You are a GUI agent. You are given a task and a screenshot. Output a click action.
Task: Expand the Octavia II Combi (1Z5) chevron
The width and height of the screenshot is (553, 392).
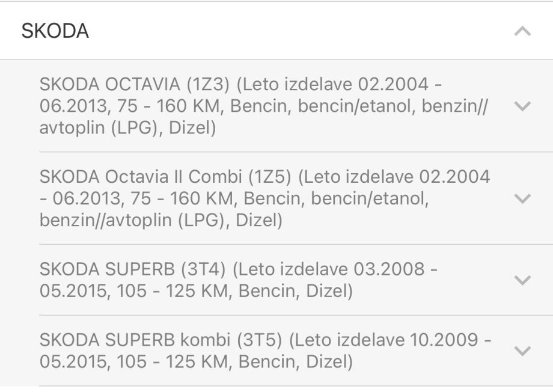[x=522, y=198]
